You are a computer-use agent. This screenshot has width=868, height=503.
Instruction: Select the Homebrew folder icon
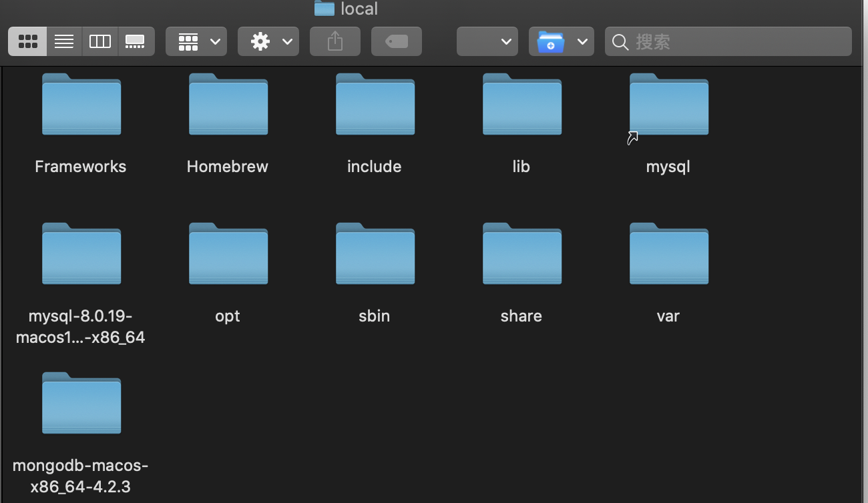coord(228,104)
